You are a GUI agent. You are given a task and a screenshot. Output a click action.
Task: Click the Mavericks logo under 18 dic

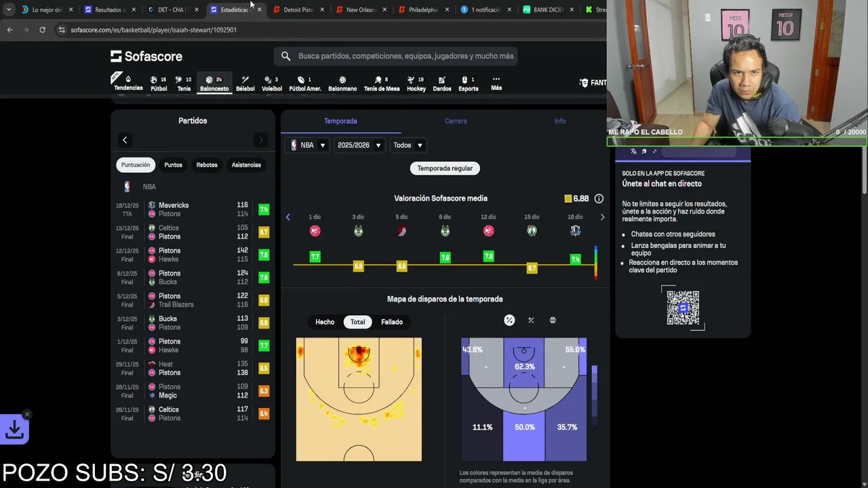575,231
